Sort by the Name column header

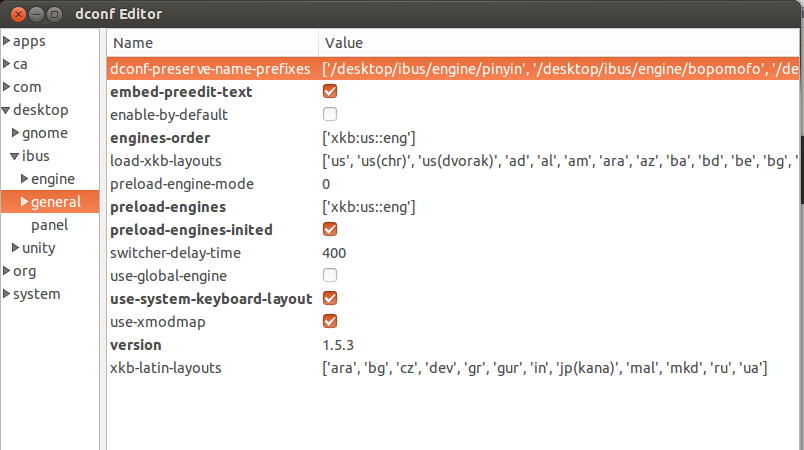click(212, 43)
